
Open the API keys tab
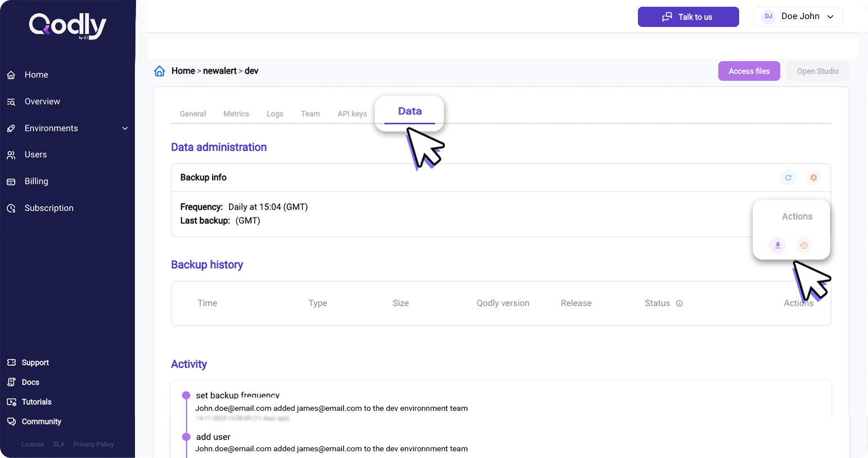pyautogui.click(x=352, y=114)
